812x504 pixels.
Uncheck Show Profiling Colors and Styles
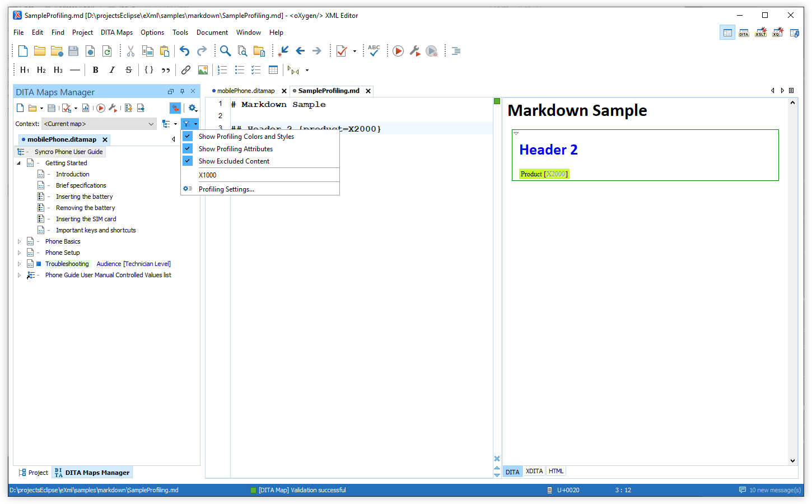pos(188,136)
